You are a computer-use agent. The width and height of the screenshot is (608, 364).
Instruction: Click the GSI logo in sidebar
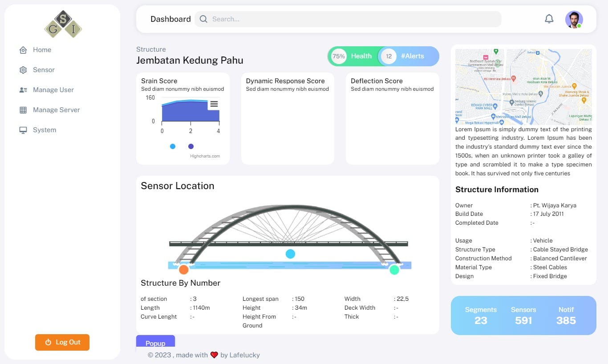[x=63, y=24]
